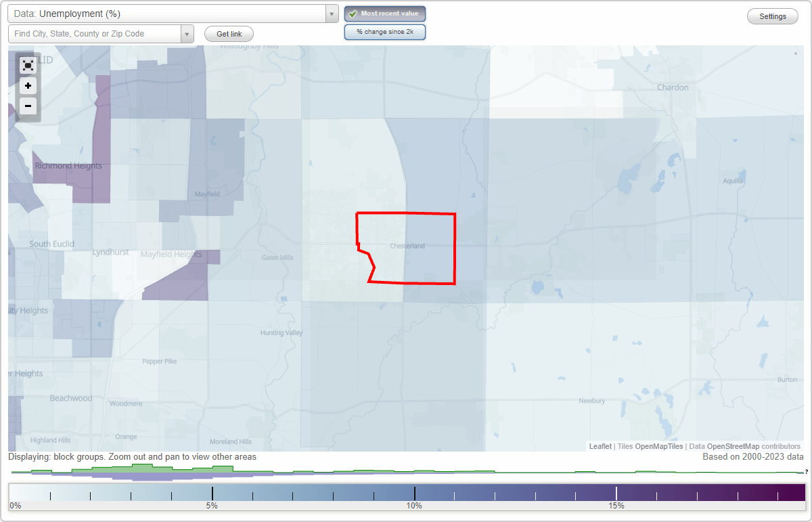Click the Orange label
The height and width of the screenshot is (522, 812).
coord(126,437)
